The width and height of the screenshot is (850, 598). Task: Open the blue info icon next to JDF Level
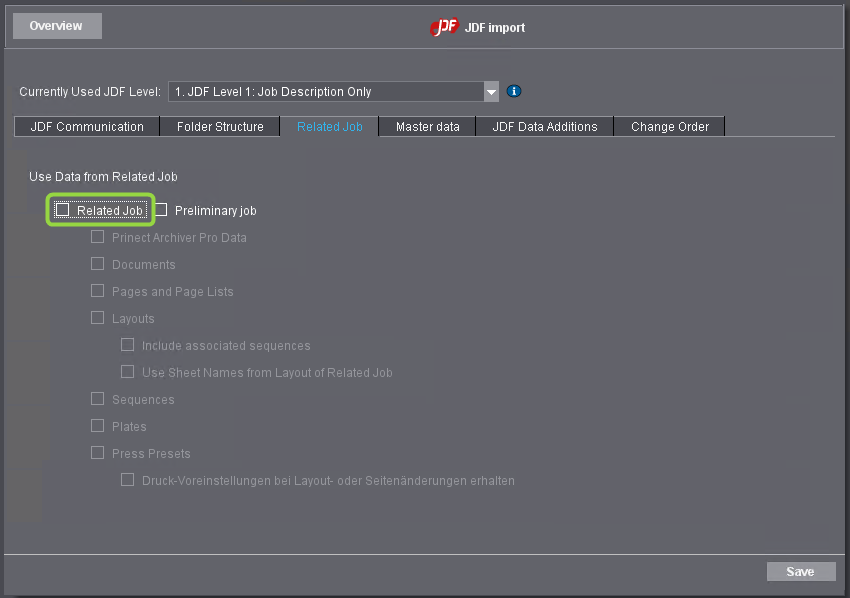coord(513,91)
